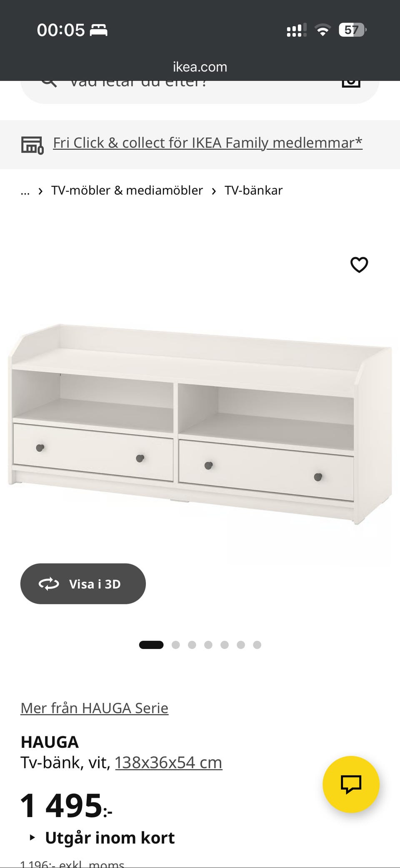Image resolution: width=400 pixels, height=868 pixels.
Task: Go to TV-bänkar breadcrumb
Action: click(253, 190)
